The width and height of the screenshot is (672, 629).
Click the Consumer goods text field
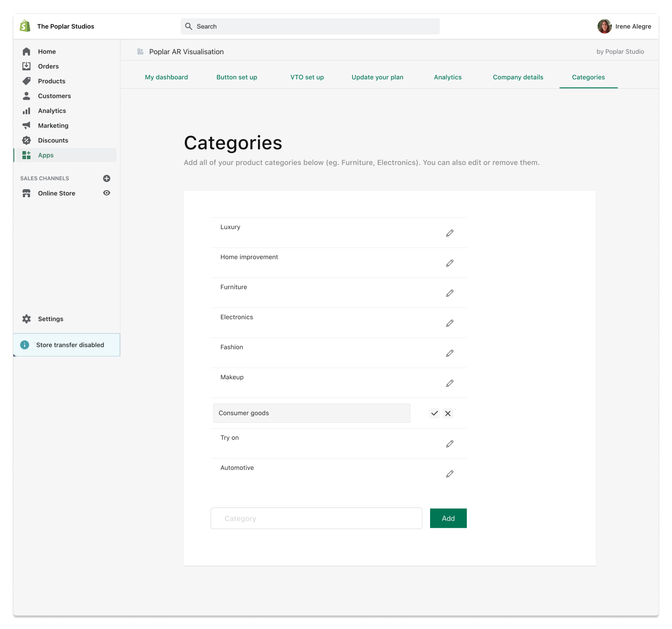click(x=311, y=413)
